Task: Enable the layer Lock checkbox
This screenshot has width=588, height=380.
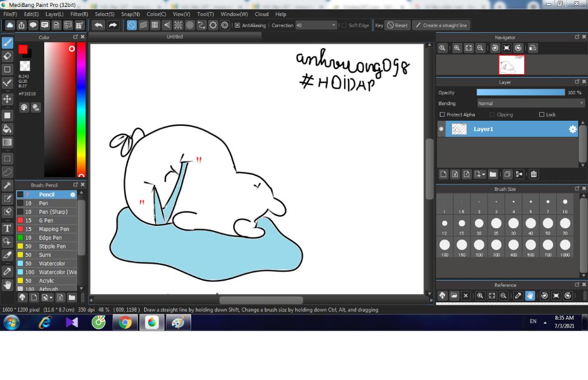Action: pyautogui.click(x=541, y=114)
